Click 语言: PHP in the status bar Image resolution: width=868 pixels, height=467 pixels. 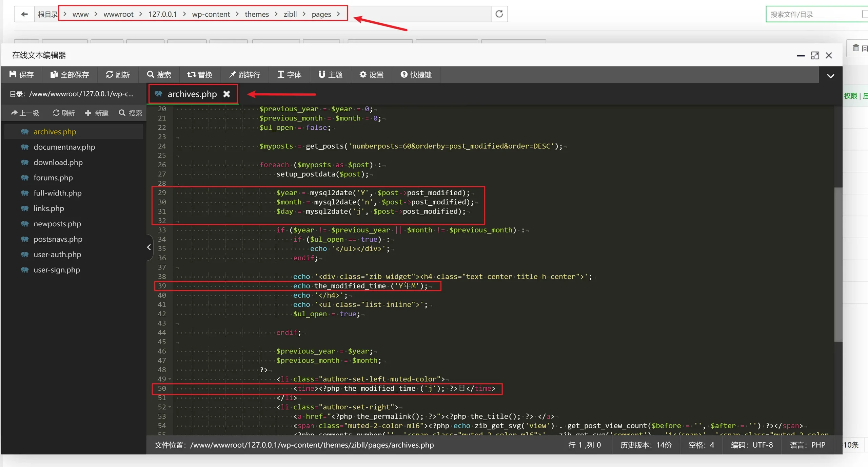coord(807,445)
